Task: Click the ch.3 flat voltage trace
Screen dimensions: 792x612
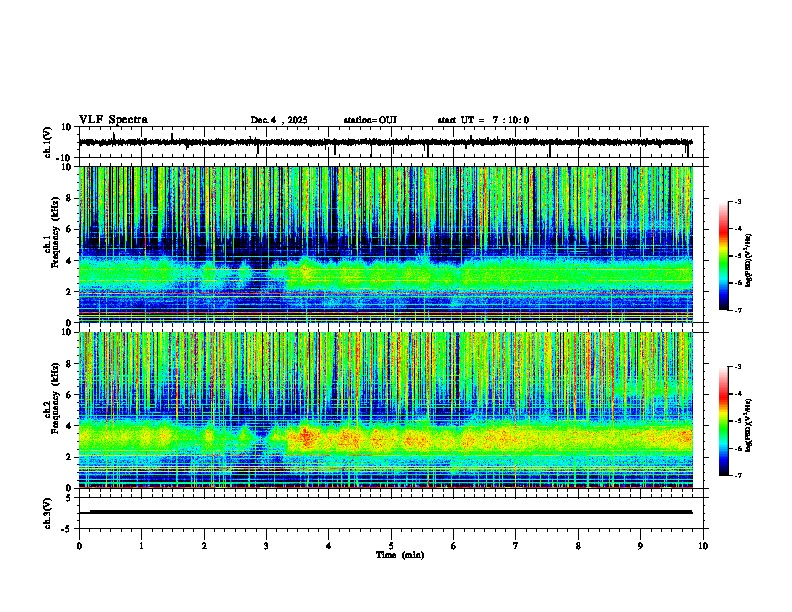Action: coord(385,512)
